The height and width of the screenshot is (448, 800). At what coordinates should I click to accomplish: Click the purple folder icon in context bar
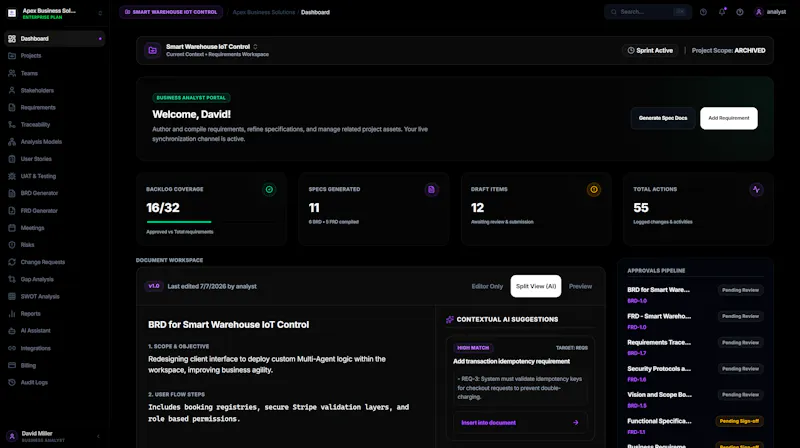click(153, 51)
